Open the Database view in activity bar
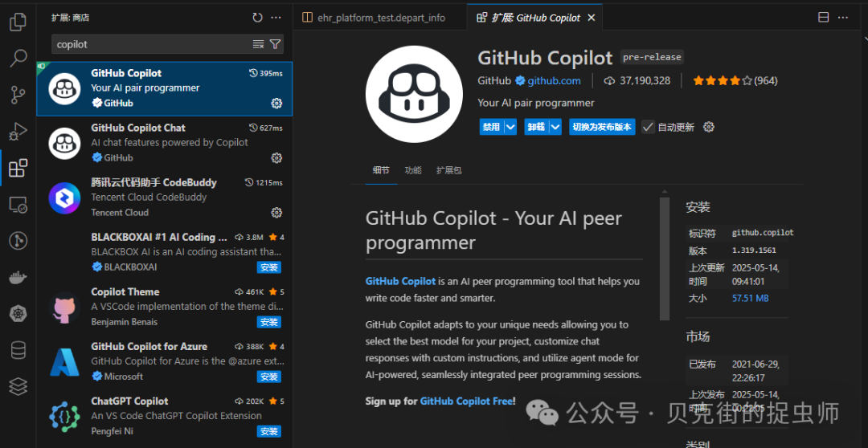This screenshot has height=448, width=868. pyautogui.click(x=18, y=350)
